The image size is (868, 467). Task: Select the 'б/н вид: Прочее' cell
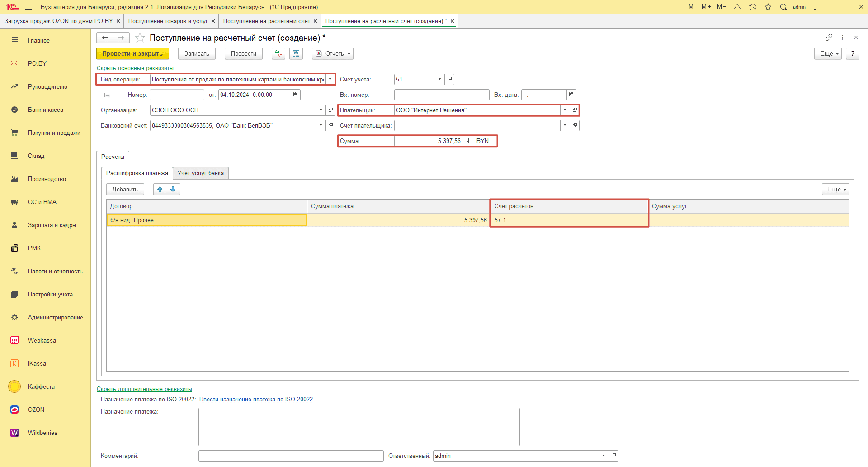[x=207, y=220]
